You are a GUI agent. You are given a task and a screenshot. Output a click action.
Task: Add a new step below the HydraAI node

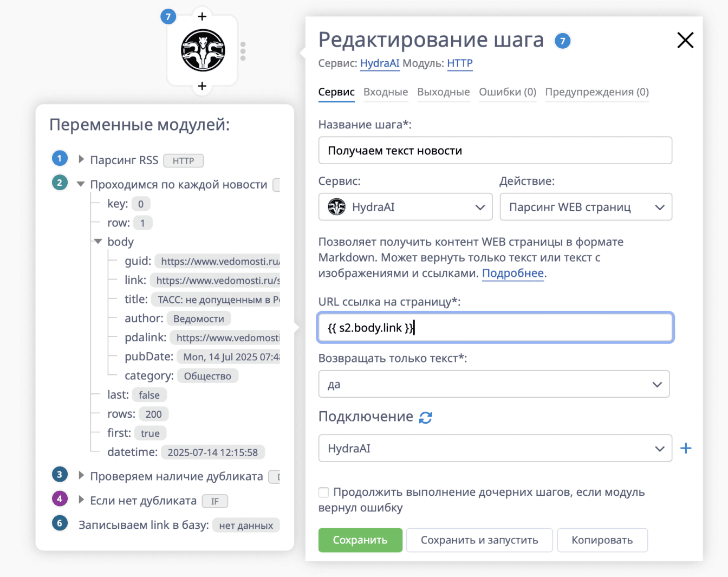click(x=202, y=86)
